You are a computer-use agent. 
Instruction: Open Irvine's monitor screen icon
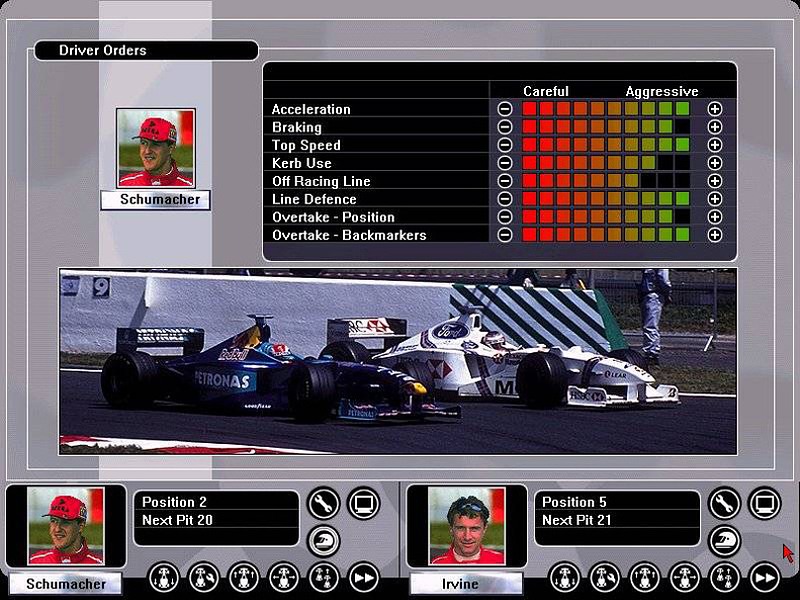764,503
